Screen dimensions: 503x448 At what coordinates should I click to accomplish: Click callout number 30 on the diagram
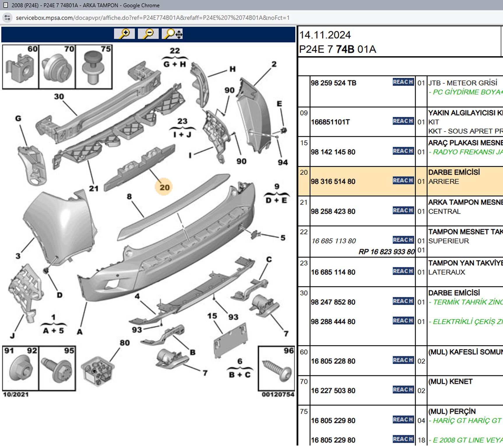click(59, 97)
